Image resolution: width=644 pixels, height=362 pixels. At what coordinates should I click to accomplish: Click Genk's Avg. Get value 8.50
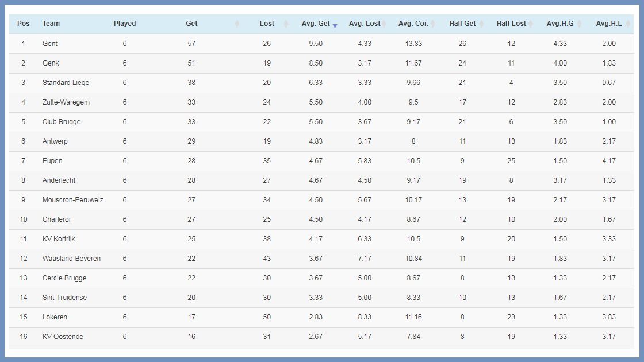tap(316, 63)
